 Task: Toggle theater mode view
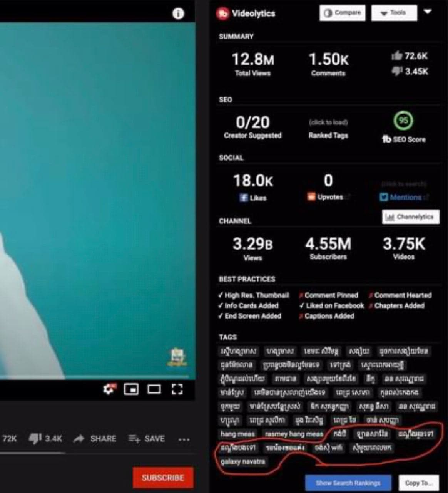154,389
